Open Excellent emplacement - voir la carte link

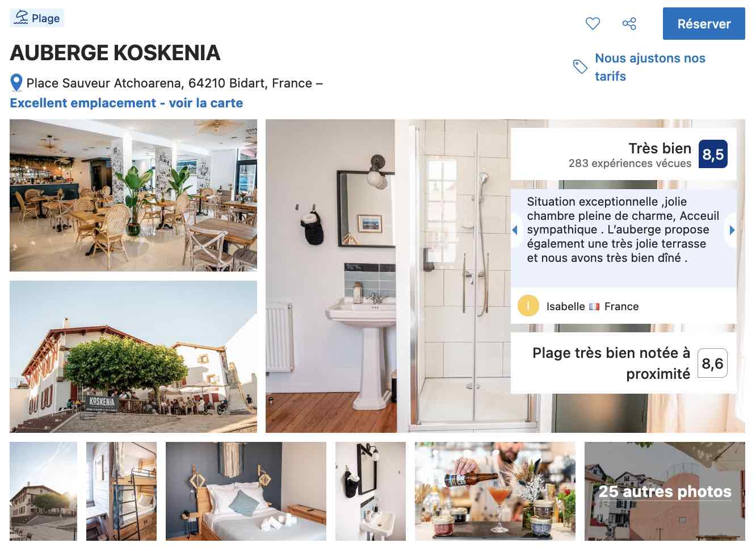tap(127, 103)
